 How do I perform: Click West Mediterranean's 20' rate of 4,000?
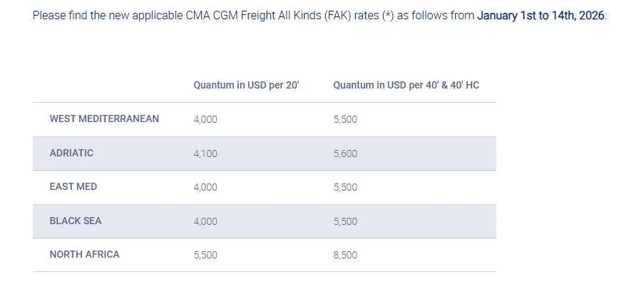205,119
